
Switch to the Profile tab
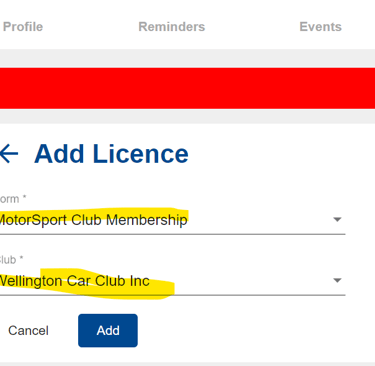(23, 27)
